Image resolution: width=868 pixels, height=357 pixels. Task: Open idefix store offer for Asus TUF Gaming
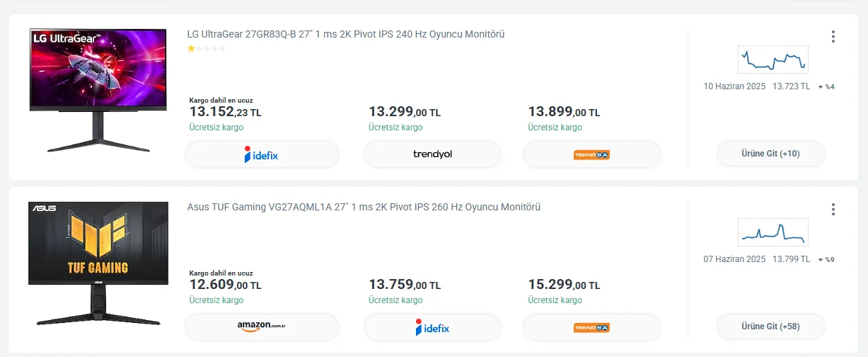coord(432,327)
